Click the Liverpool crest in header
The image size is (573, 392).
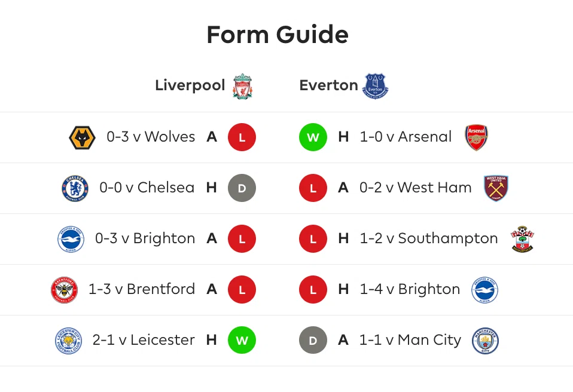click(242, 87)
